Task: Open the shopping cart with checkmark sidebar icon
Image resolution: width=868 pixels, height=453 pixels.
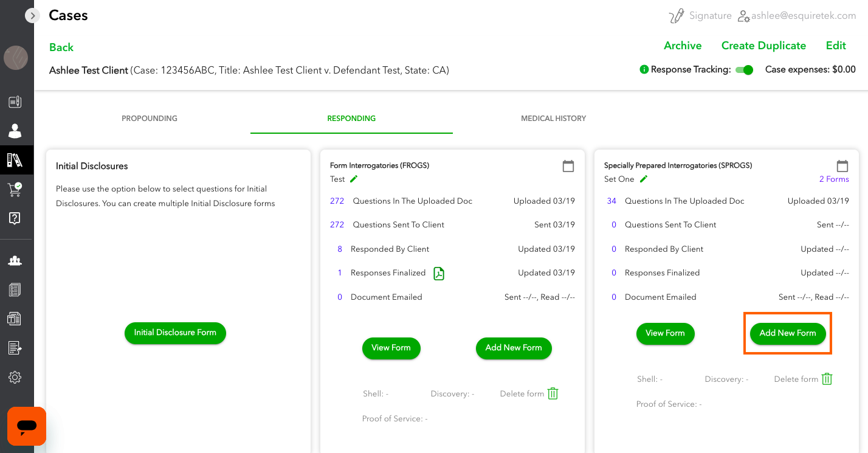Action: [x=16, y=189]
